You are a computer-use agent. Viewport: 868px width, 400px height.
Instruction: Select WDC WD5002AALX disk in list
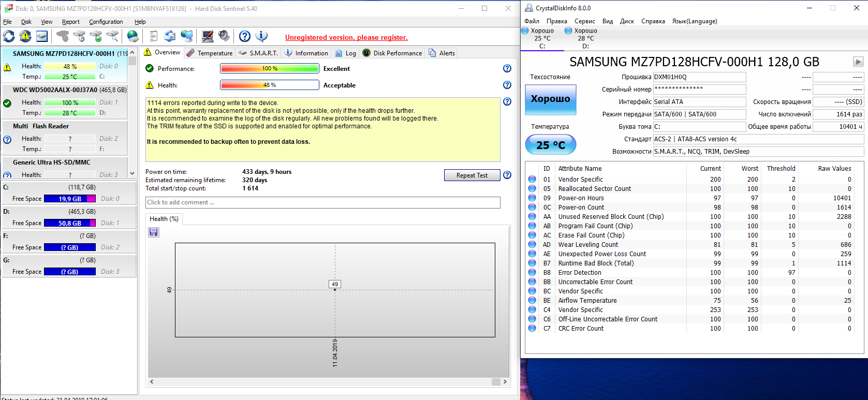pyautogui.click(x=65, y=101)
